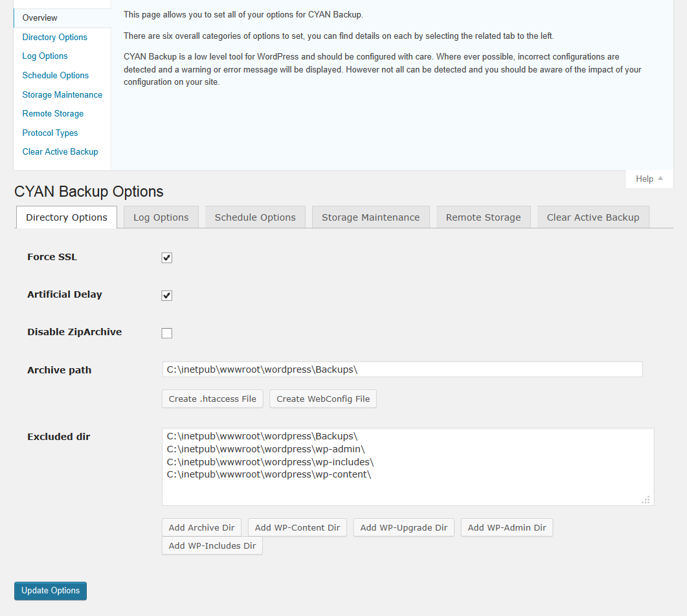The height and width of the screenshot is (616, 687).
Task: Open the Overview help tab
Action: 62,18
